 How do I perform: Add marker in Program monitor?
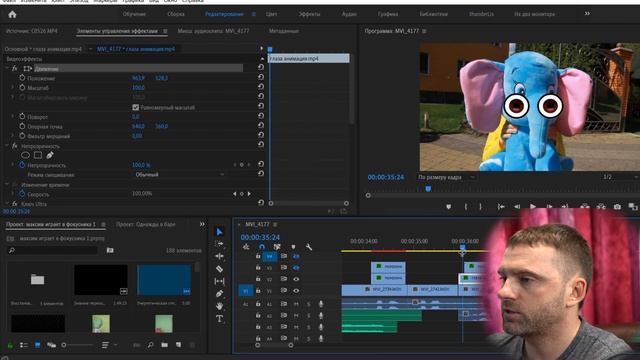tap(449, 207)
